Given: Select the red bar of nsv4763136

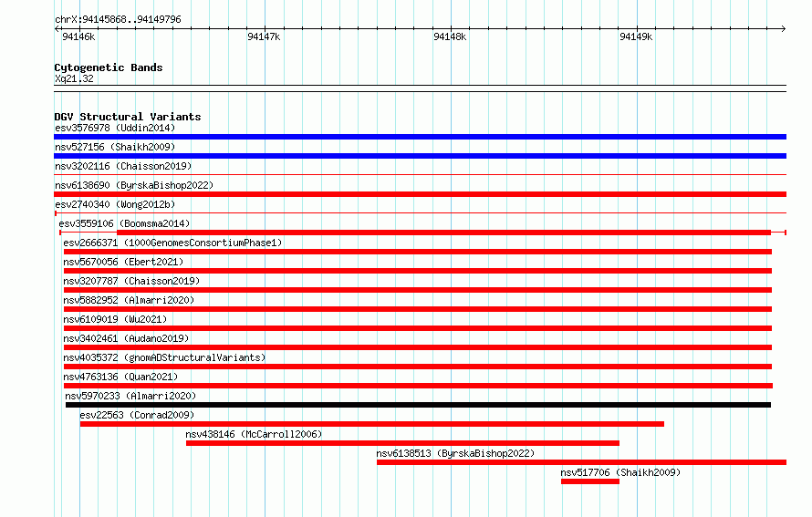Looking at the screenshot, I should pos(418,386).
